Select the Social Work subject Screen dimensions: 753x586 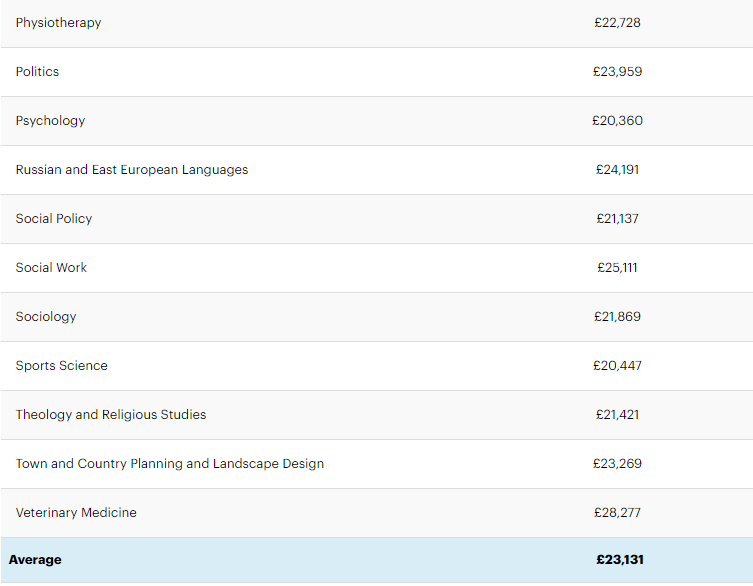51,267
